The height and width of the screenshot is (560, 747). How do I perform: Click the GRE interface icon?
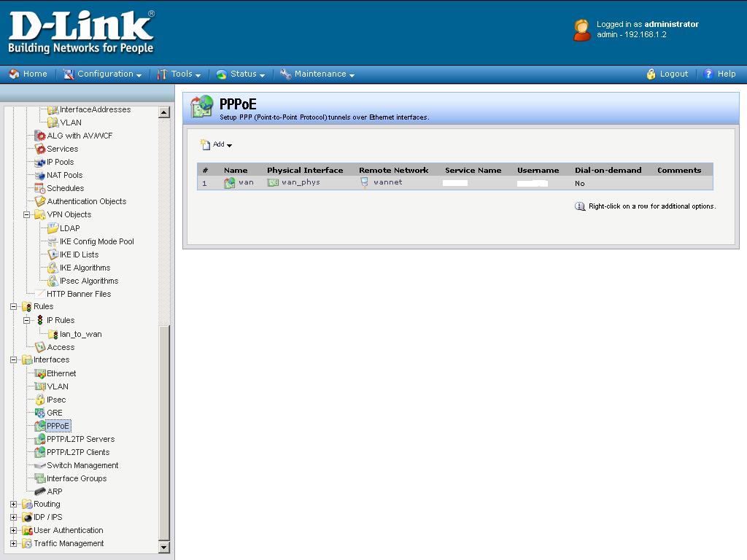coord(40,413)
